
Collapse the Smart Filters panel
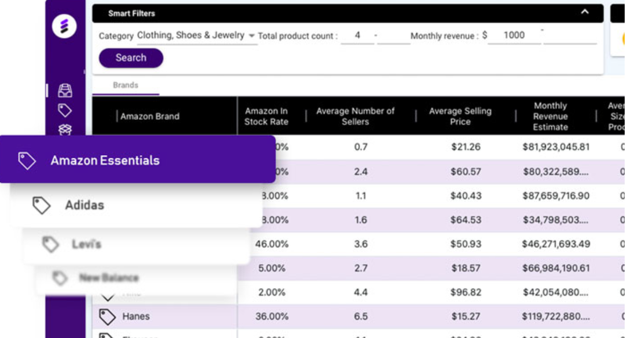coord(585,12)
